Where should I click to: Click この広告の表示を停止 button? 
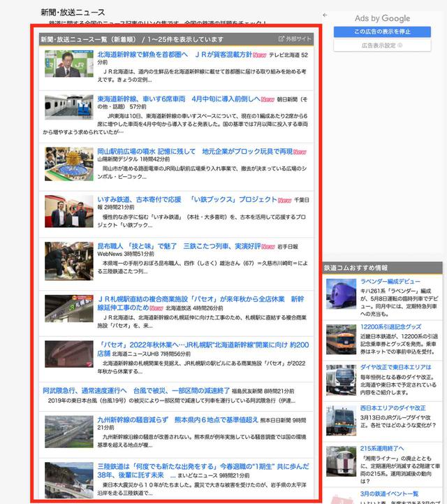point(382,31)
